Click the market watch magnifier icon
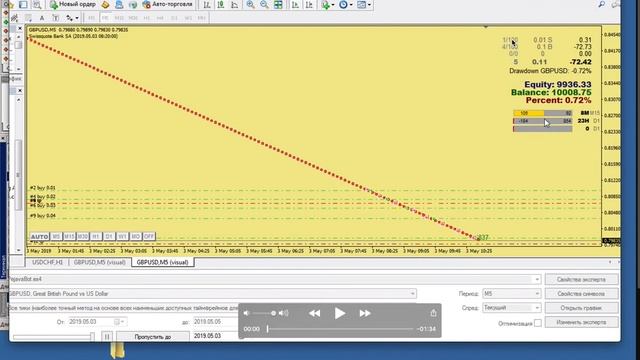The height and width of the screenshot is (360, 640). (37, 4)
